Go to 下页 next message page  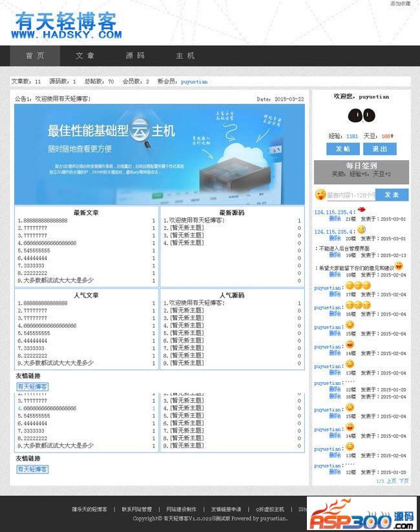404,481
